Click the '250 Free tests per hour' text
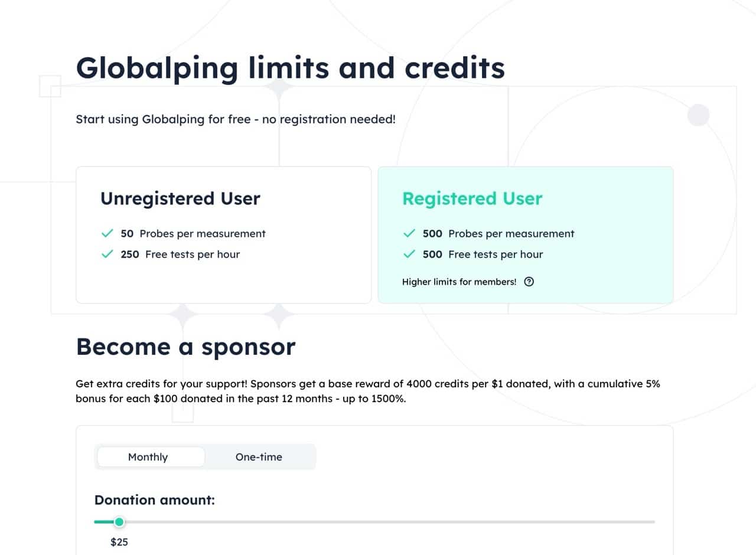 click(180, 254)
